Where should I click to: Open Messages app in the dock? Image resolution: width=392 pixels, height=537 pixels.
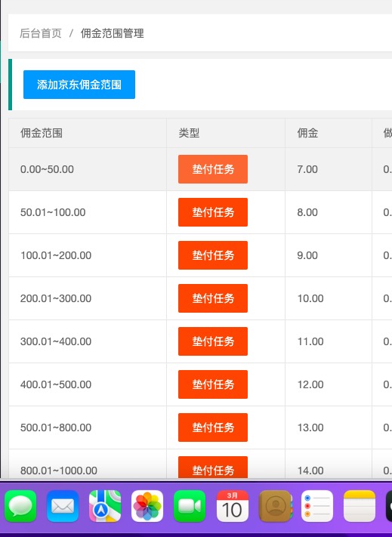pos(20,506)
